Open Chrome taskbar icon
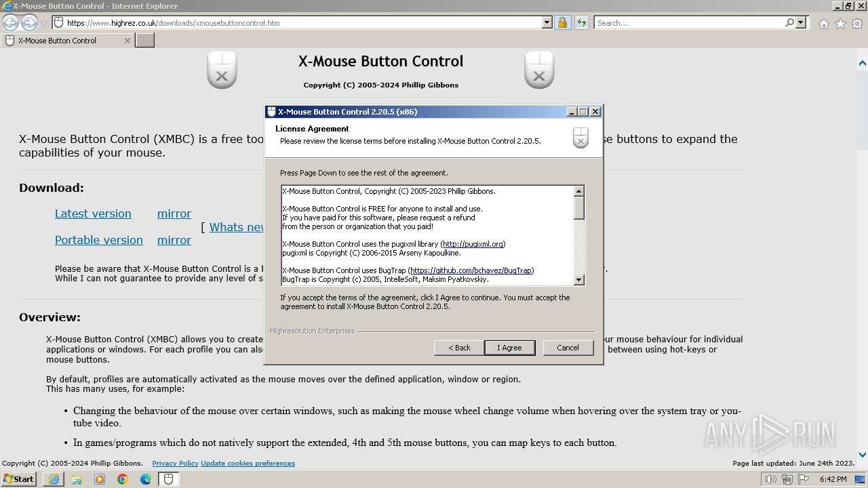 tap(123, 479)
